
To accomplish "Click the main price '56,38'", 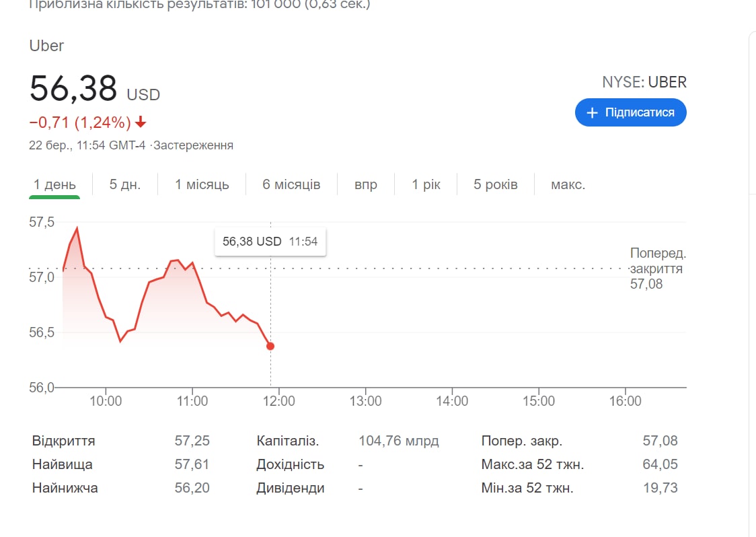I will [x=73, y=88].
